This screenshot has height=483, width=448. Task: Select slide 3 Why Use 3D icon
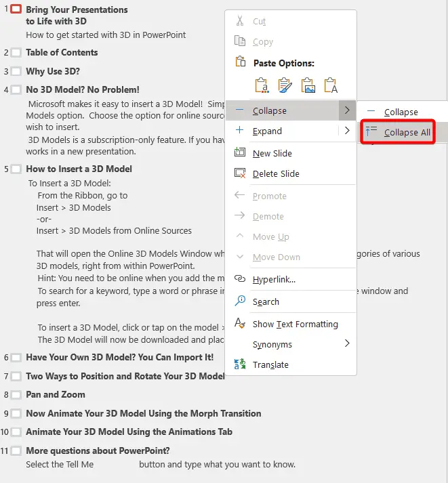(16, 71)
